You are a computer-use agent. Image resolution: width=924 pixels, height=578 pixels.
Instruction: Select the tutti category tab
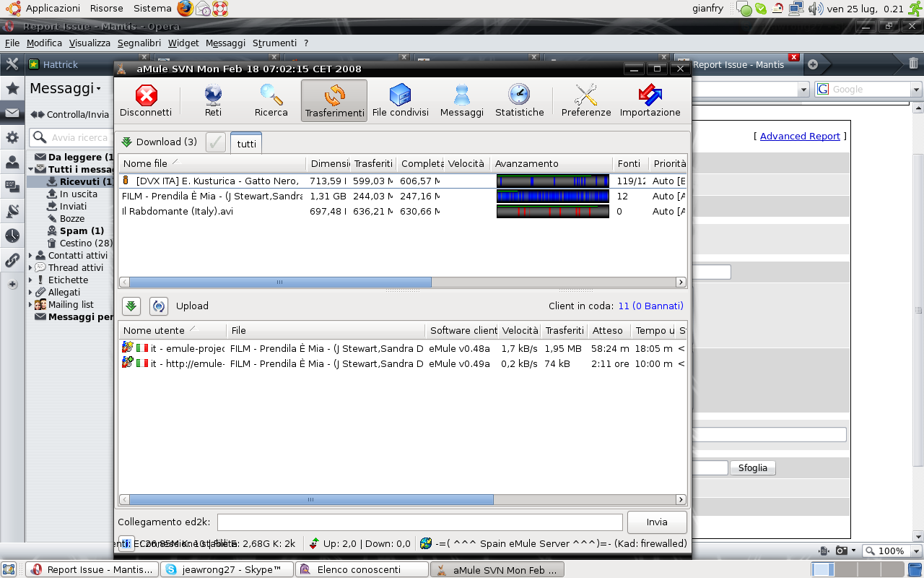pyautogui.click(x=246, y=144)
